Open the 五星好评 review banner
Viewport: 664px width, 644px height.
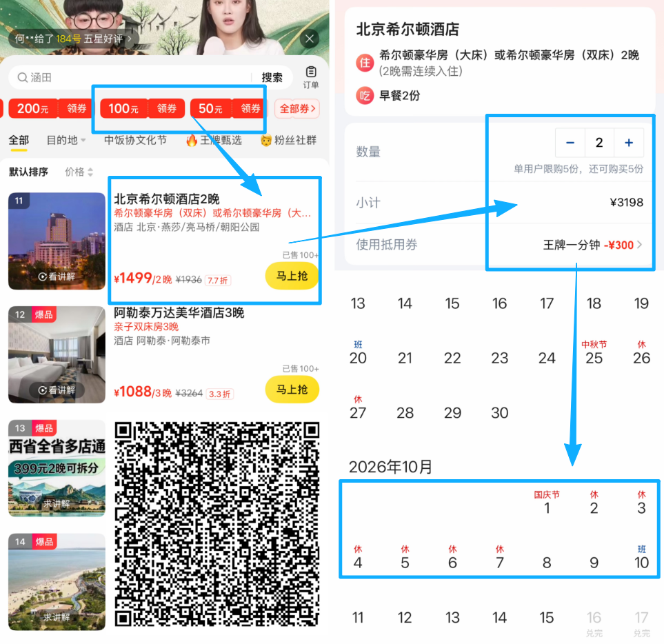tap(73, 39)
